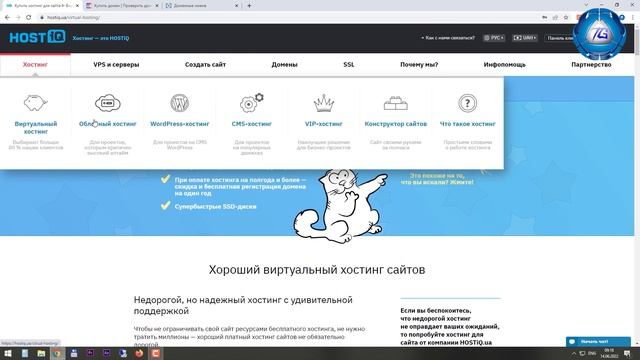Screen dimensions: 640x360
Task: Click the bricks icon for Конструктор сайтов
Action: pyautogui.click(x=396, y=103)
